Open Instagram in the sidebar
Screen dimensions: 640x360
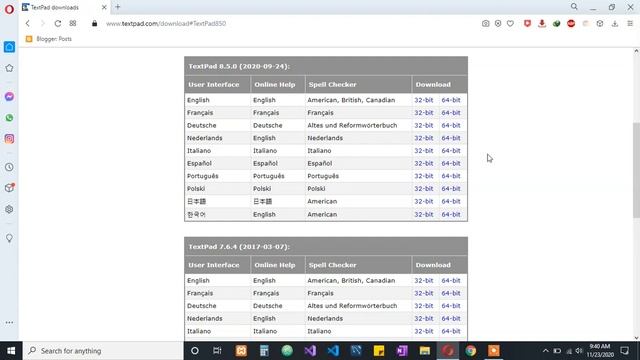coord(9,139)
